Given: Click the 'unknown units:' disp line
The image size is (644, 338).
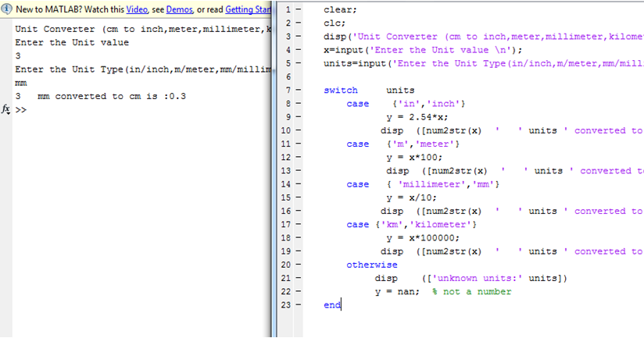Looking at the screenshot, I should pyautogui.click(x=470, y=278).
